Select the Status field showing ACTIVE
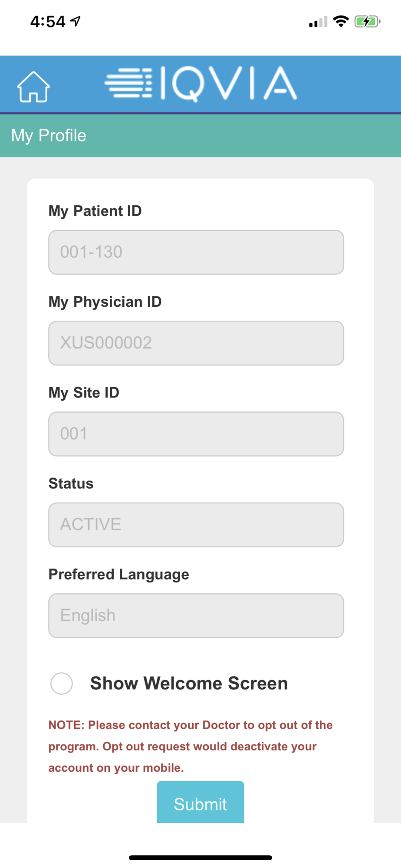 point(196,525)
